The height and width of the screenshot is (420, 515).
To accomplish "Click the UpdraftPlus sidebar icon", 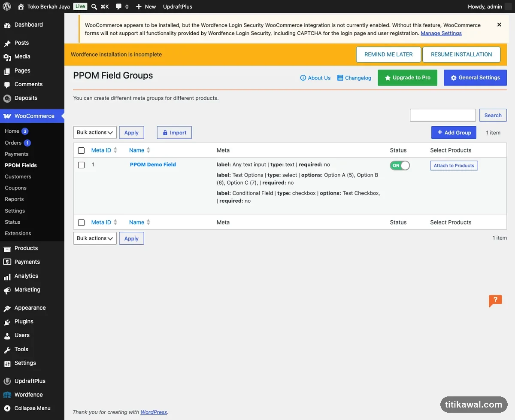I will [x=7, y=381].
